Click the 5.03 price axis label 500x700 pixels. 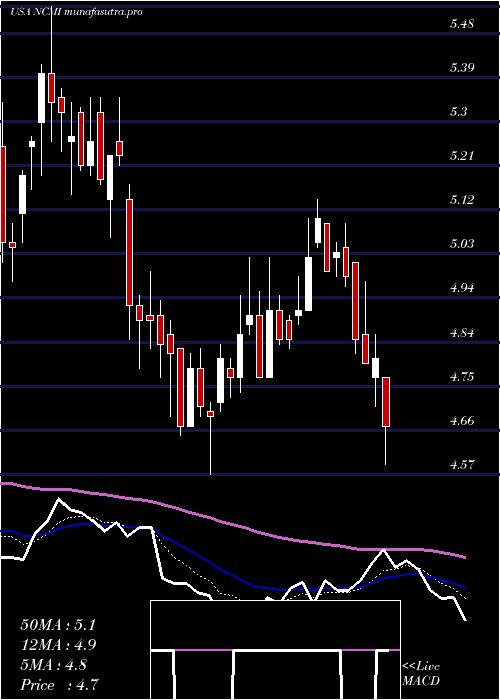point(461,244)
